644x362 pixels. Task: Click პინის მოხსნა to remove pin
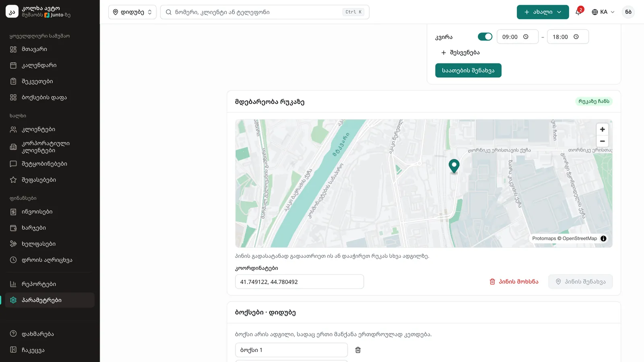pyautogui.click(x=514, y=282)
